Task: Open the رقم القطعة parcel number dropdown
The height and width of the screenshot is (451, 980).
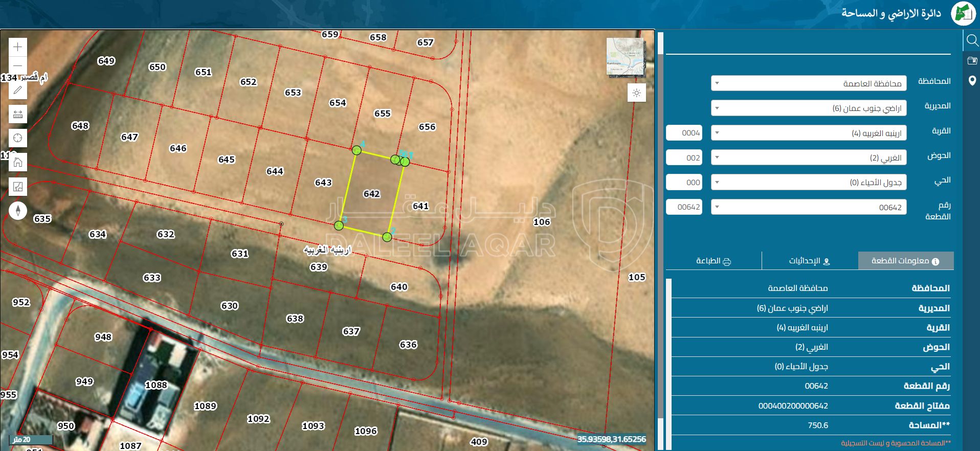Action: (809, 207)
